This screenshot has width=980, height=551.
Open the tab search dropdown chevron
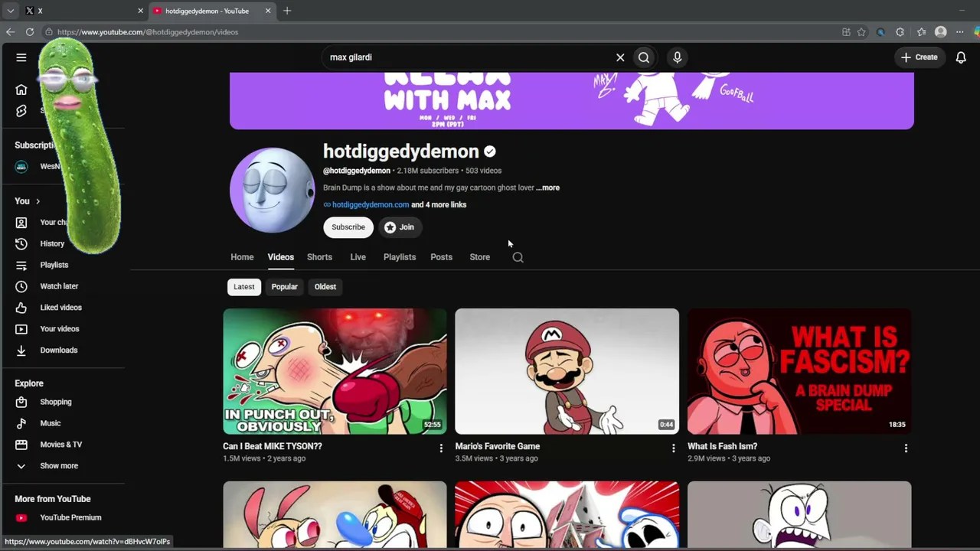coord(11,11)
